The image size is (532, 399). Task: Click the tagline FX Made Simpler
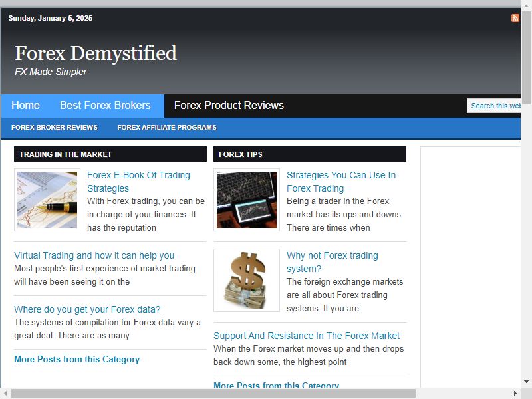[51, 72]
